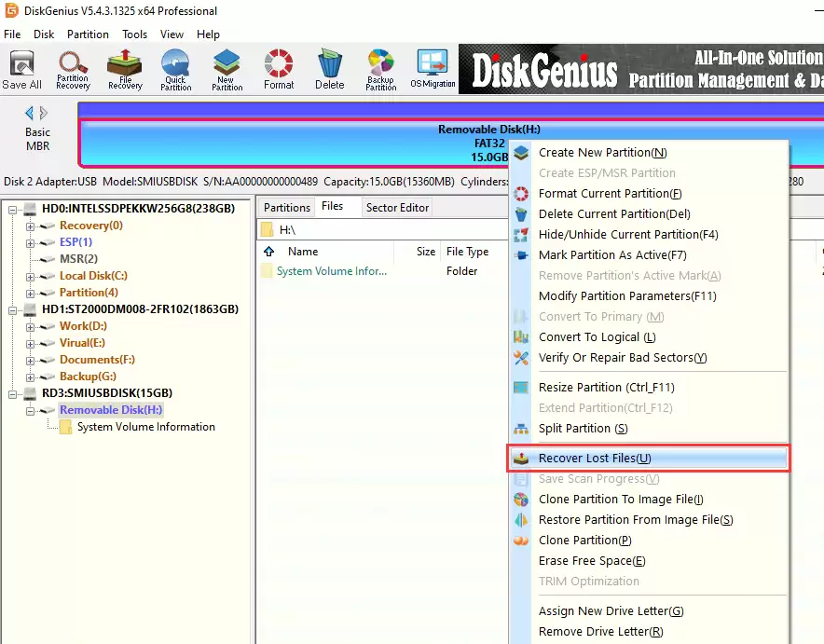Switch to the Partitions tab

tap(286, 207)
